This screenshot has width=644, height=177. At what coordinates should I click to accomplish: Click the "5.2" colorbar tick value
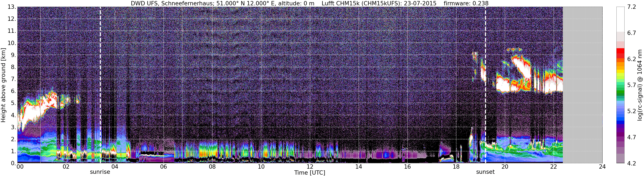632,111
